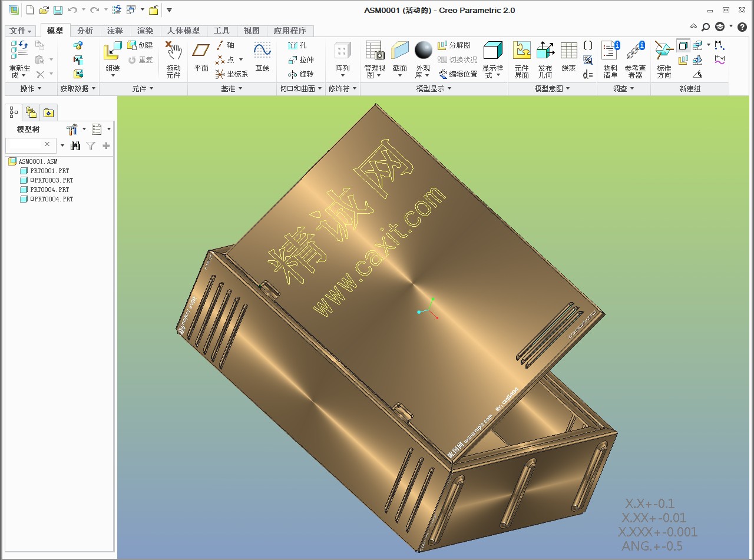
Task: Switch to the View (视图) tab
Action: click(252, 31)
